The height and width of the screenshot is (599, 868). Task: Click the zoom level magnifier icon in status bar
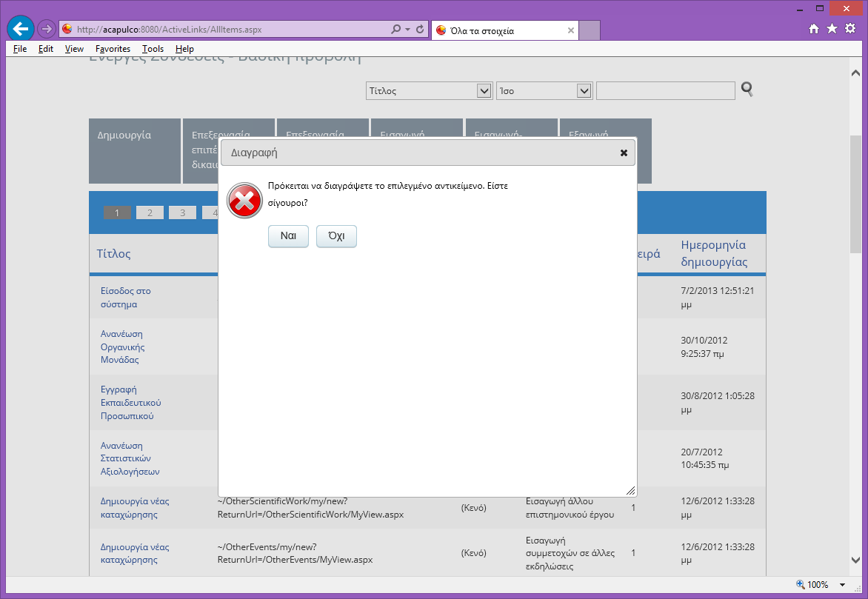(801, 584)
